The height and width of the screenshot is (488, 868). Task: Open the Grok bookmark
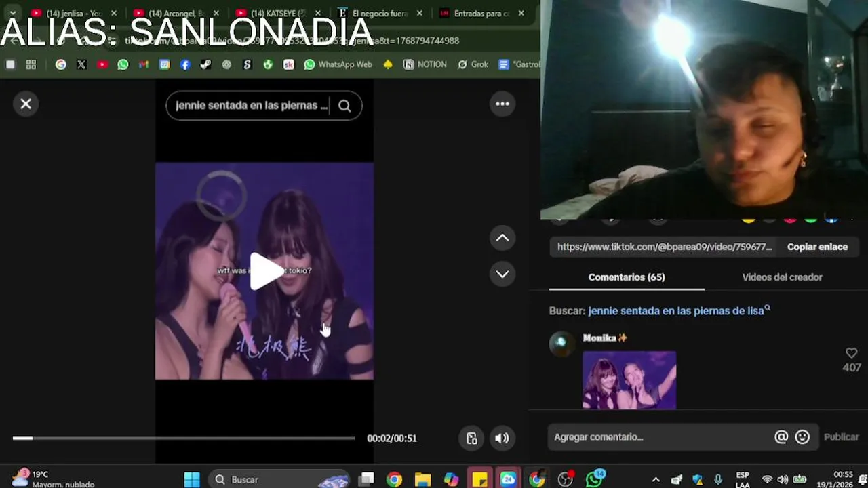[473, 64]
